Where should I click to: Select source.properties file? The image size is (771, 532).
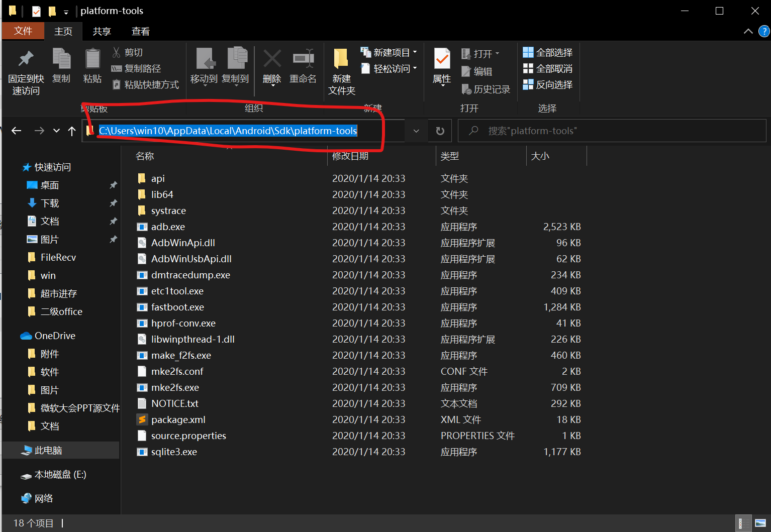(x=182, y=436)
